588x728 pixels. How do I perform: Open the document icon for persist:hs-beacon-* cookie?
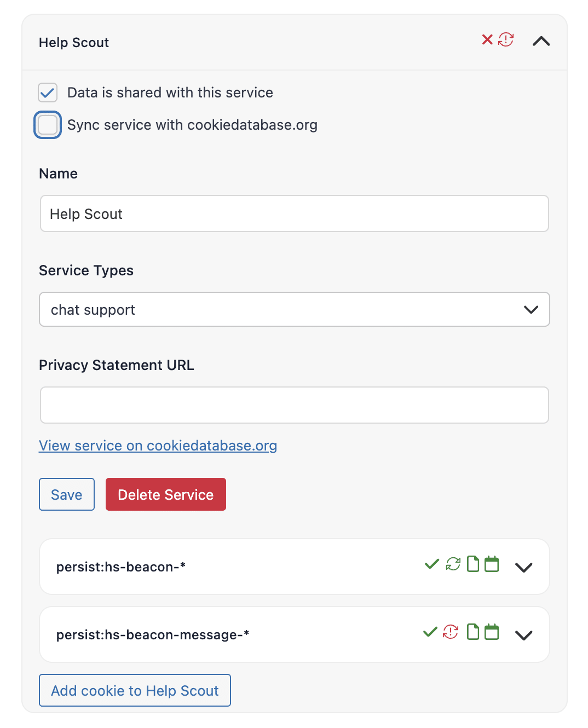(x=472, y=564)
